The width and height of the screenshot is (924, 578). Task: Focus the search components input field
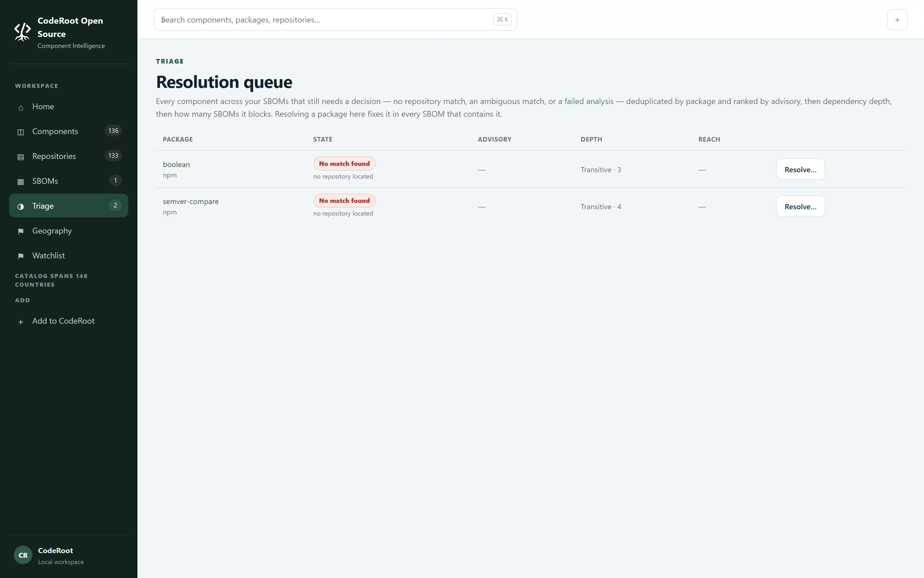coord(335,19)
